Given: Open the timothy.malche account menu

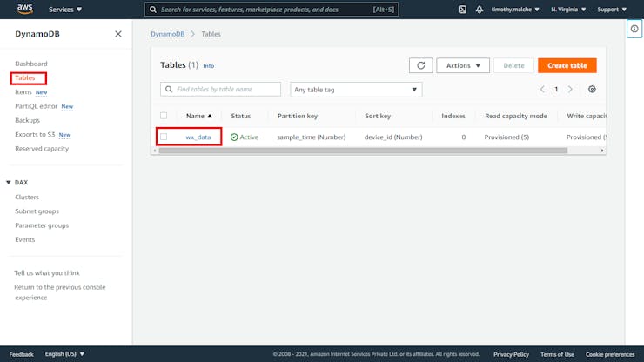Looking at the screenshot, I should [515, 10].
